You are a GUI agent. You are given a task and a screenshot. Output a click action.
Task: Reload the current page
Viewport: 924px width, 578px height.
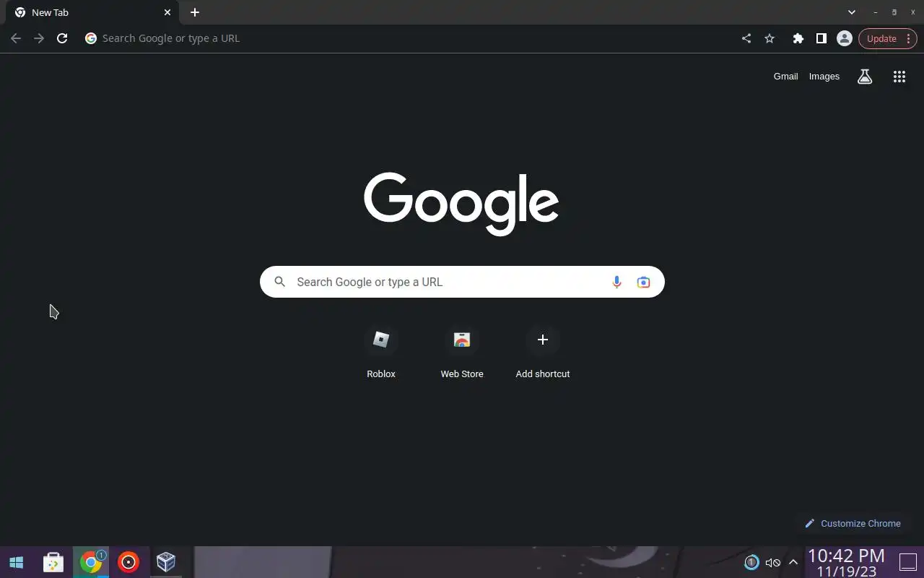click(x=62, y=38)
